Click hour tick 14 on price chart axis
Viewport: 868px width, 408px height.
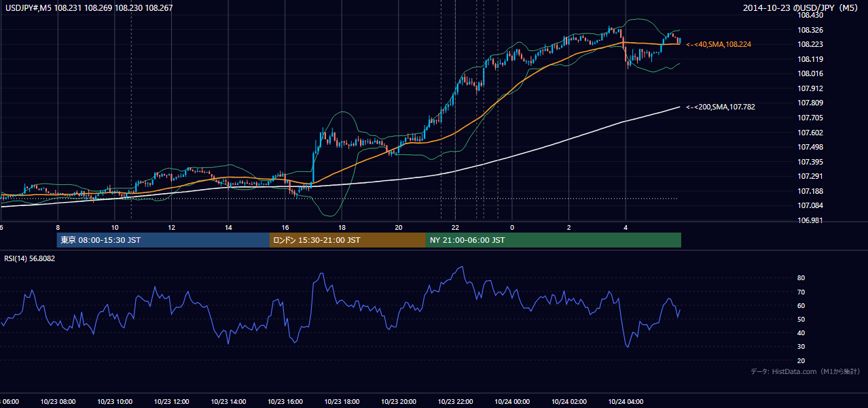coord(228,228)
